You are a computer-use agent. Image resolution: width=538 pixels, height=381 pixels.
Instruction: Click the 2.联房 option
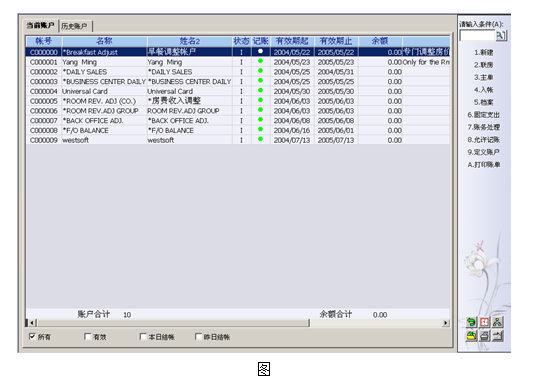(483, 65)
